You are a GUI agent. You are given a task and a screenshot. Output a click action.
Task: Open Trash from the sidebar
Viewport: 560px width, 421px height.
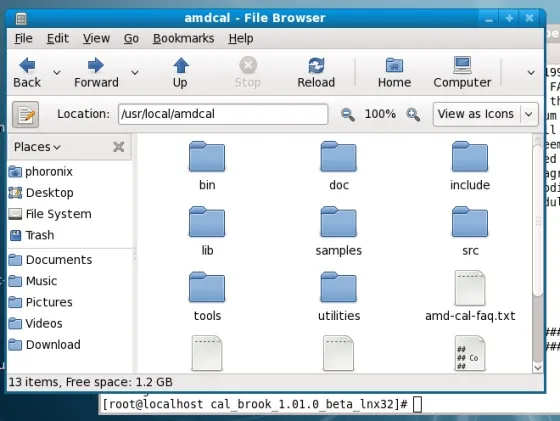31,235
